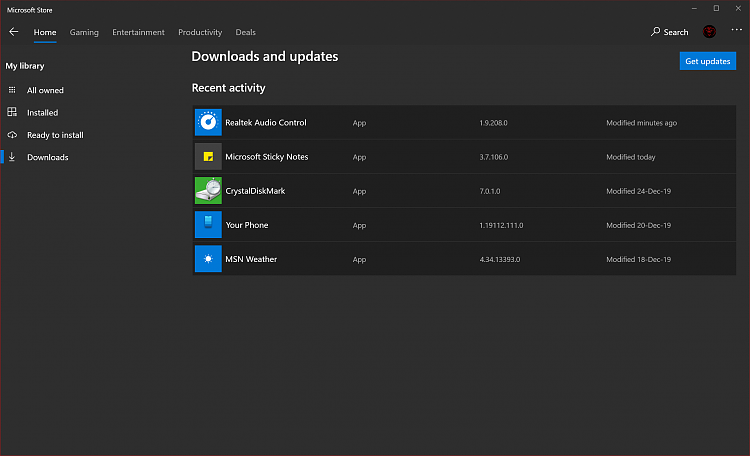Click the Get updates button

point(707,61)
